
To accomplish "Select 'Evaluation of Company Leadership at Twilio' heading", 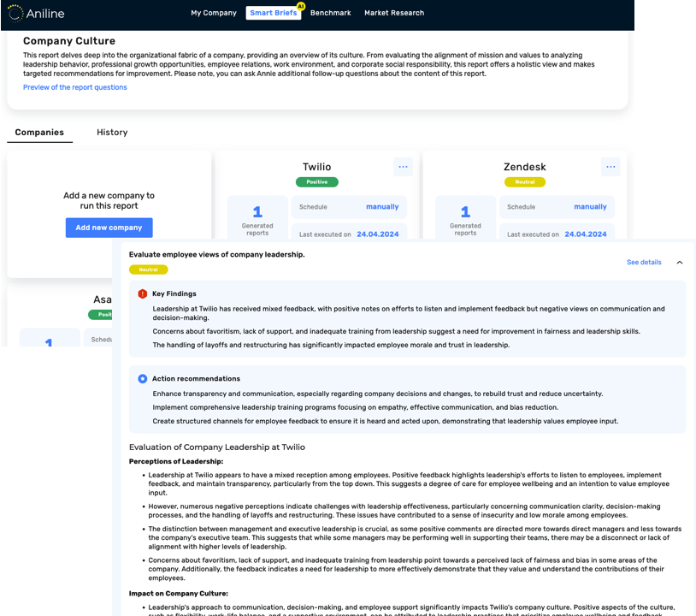I will click(217, 447).
